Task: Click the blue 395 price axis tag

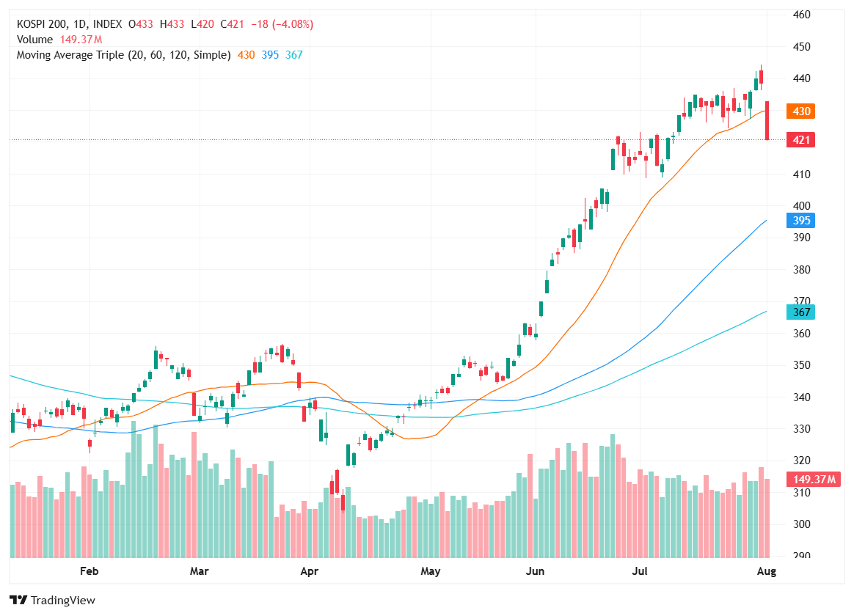Action: pyautogui.click(x=800, y=221)
